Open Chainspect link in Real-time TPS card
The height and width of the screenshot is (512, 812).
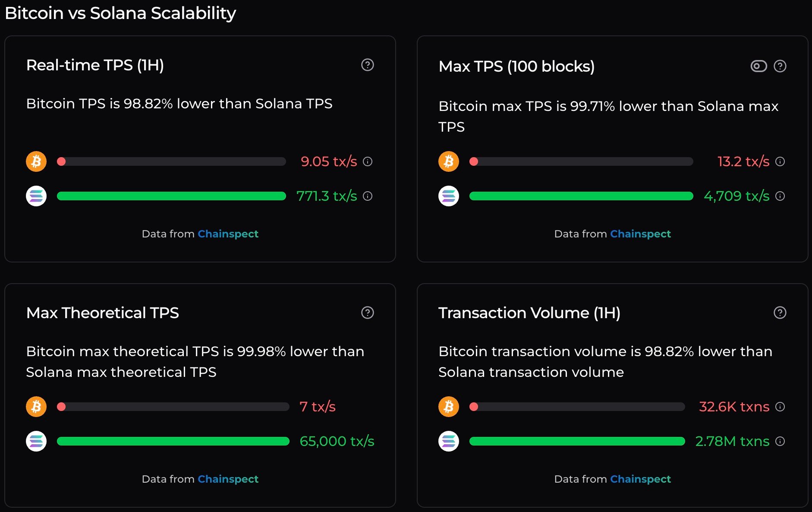[228, 234]
